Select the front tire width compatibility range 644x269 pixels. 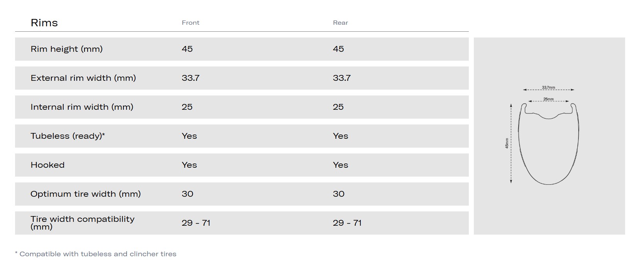(196, 223)
